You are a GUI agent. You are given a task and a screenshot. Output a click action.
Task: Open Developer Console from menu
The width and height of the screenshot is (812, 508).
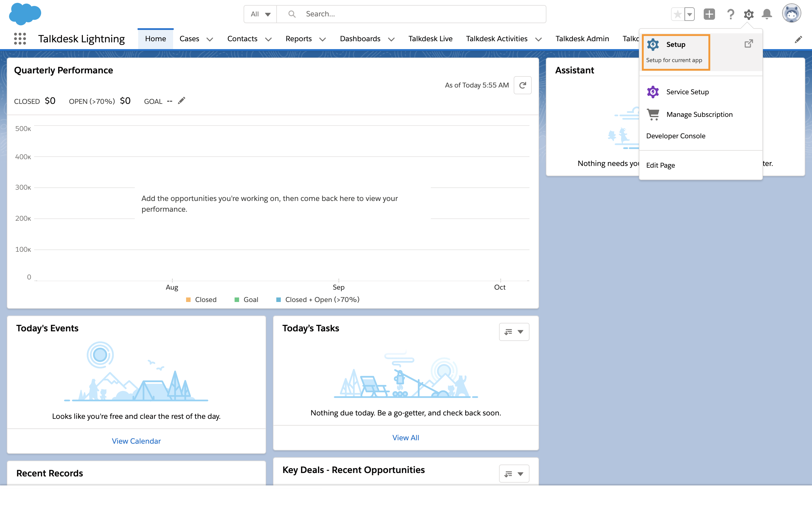tap(701, 136)
